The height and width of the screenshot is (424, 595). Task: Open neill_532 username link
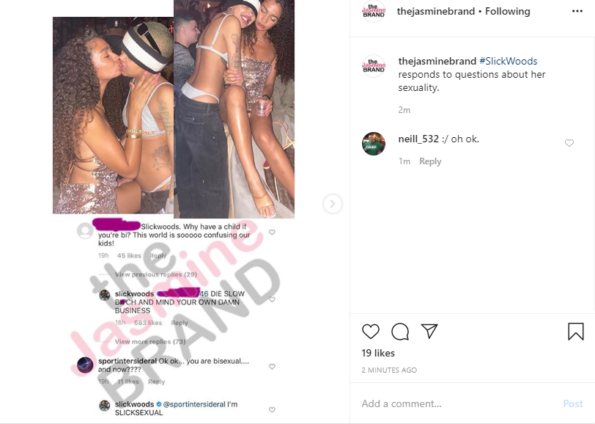pyautogui.click(x=418, y=139)
